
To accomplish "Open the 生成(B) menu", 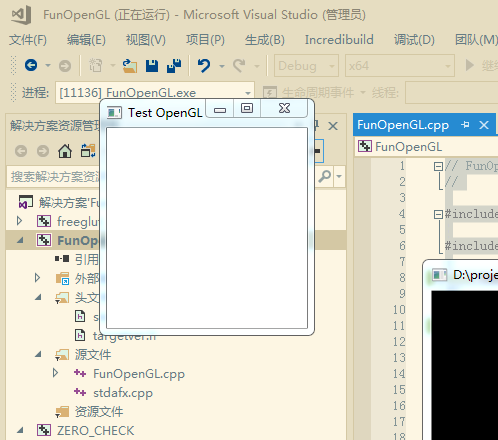I will [x=265, y=40].
